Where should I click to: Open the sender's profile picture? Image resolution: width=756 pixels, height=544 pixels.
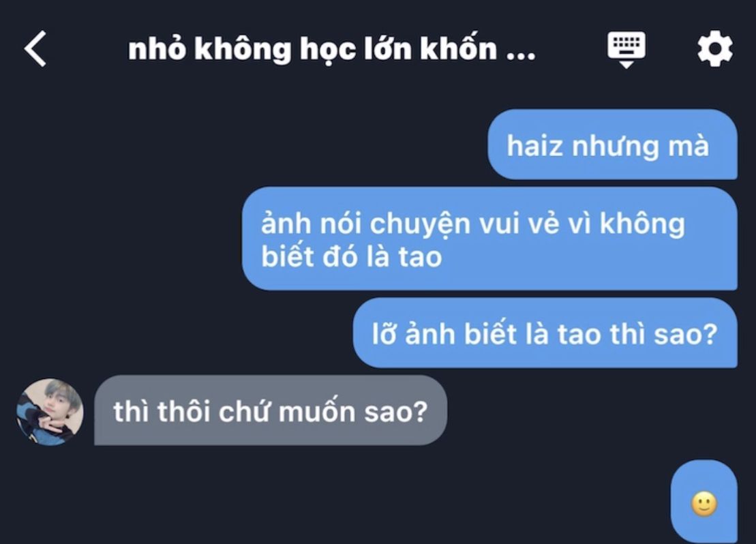tap(50, 411)
